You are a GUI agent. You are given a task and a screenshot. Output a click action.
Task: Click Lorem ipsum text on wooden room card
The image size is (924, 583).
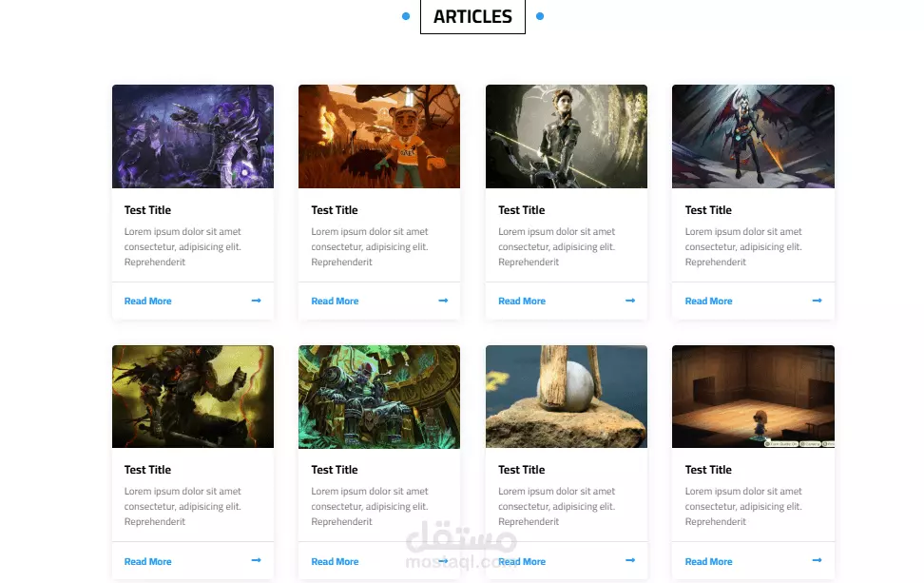(743, 506)
